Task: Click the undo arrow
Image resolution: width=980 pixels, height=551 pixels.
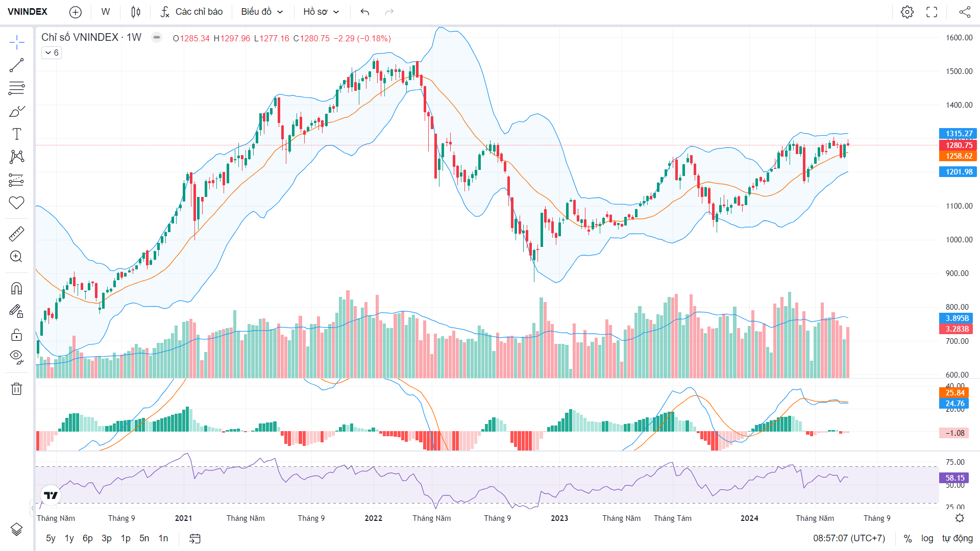Action: 365,12
